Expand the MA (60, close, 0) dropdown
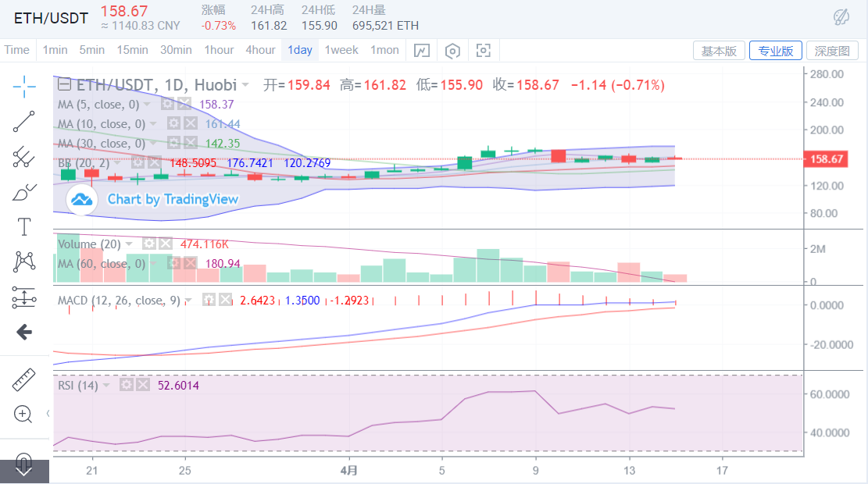 (x=153, y=264)
